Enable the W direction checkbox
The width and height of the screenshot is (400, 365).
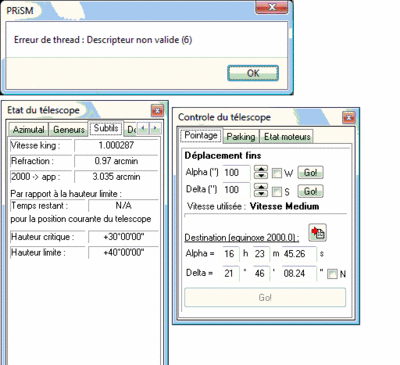(276, 173)
